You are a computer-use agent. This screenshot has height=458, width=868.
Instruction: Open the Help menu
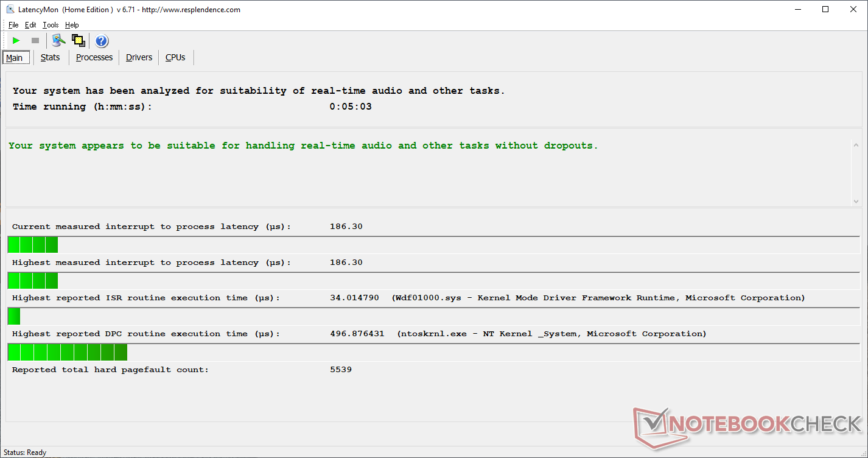(72, 25)
